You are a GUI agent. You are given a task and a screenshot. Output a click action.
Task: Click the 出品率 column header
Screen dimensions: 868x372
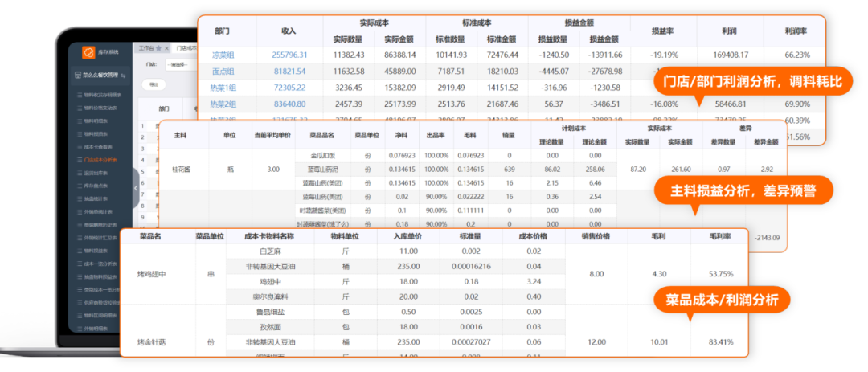pyautogui.click(x=435, y=135)
